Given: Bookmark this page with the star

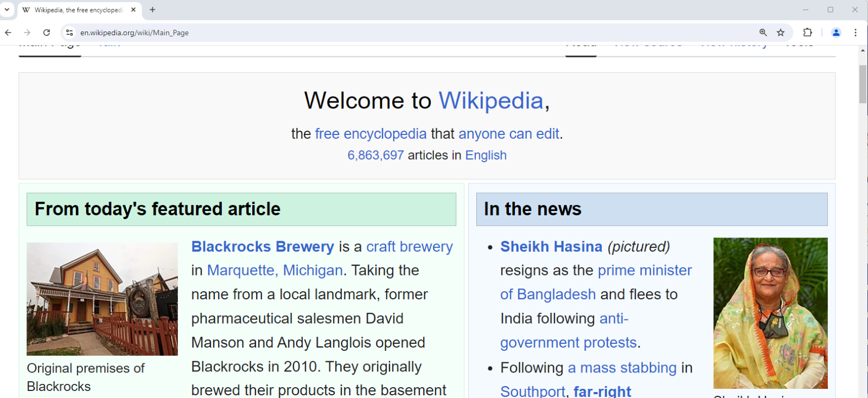Looking at the screenshot, I should (781, 33).
